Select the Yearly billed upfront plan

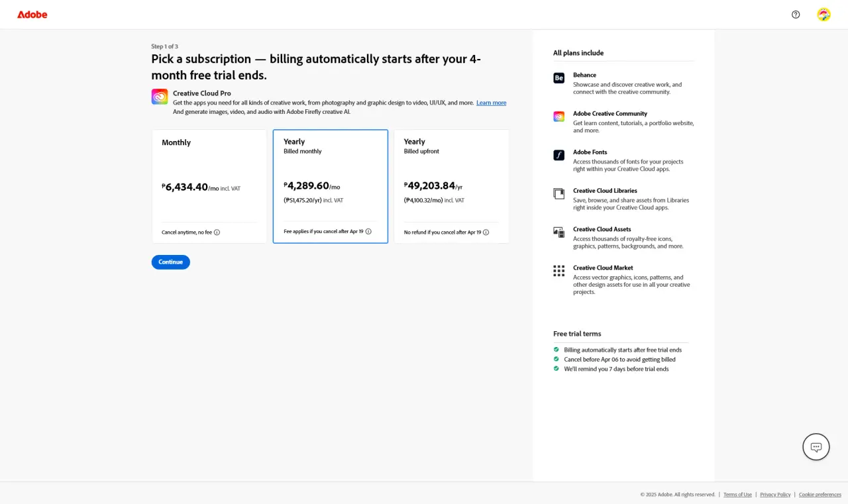coord(452,186)
